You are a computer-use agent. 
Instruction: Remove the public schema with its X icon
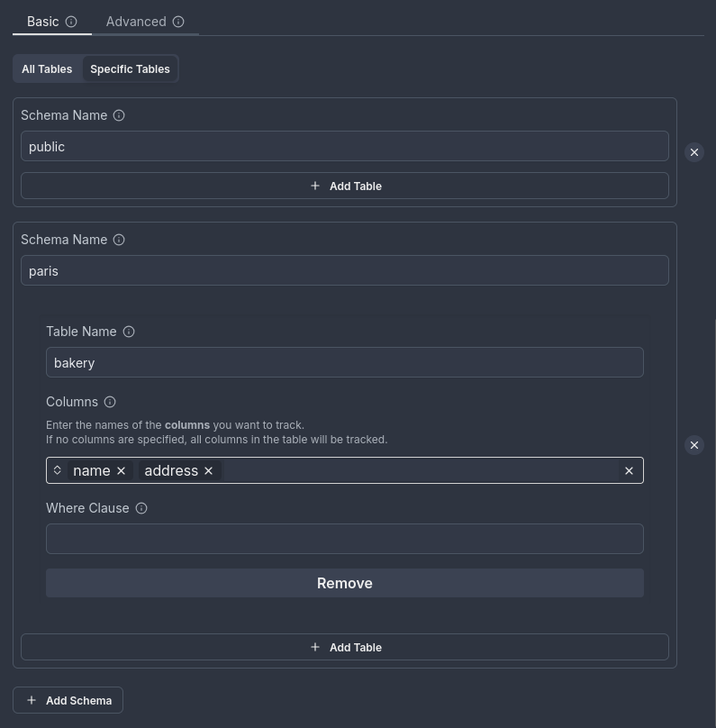693,152
